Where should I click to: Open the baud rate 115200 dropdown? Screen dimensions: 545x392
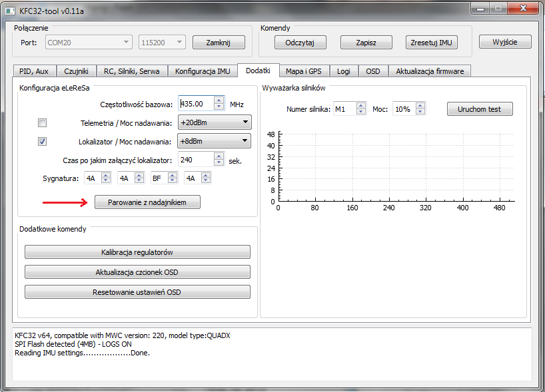pos(162,43)
